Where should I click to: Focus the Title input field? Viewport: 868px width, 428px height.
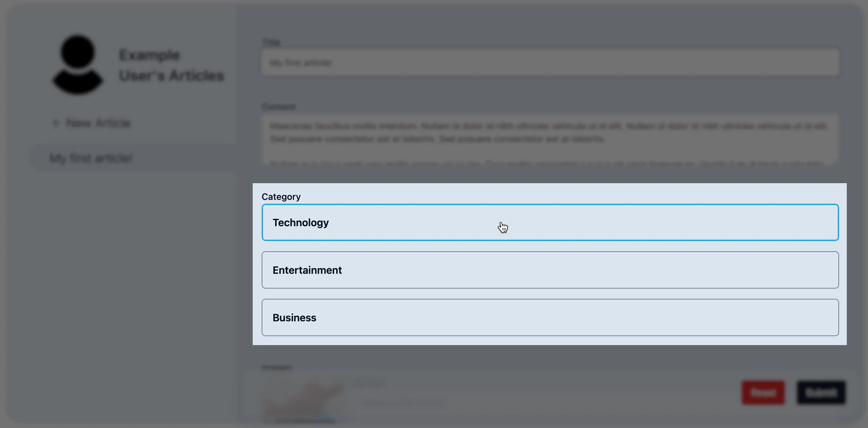tap(550, 63)
